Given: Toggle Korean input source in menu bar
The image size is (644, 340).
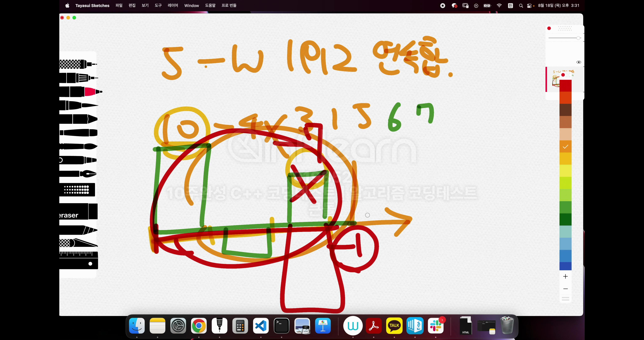Looking at the screenshot, I should pos(510,6).
